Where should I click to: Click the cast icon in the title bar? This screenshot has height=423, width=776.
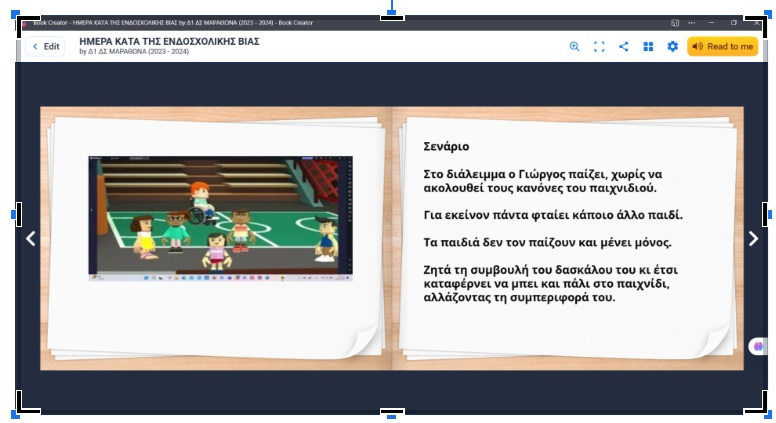(674, 22)
